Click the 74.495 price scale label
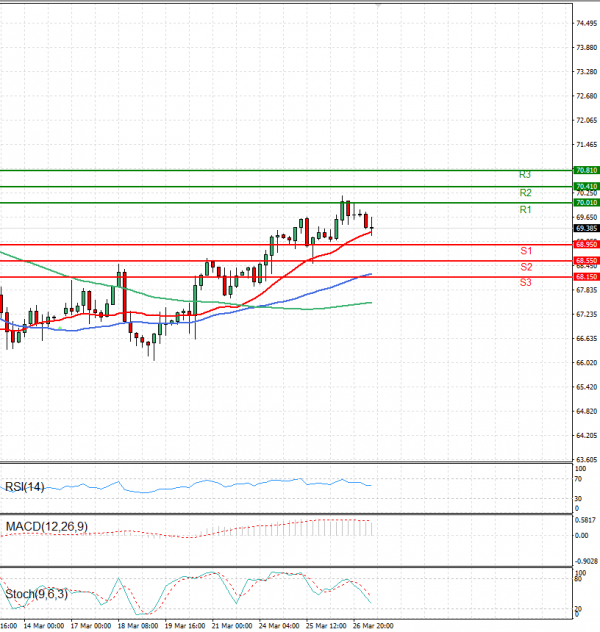600x632 pixels. click(x=587, y=23)
